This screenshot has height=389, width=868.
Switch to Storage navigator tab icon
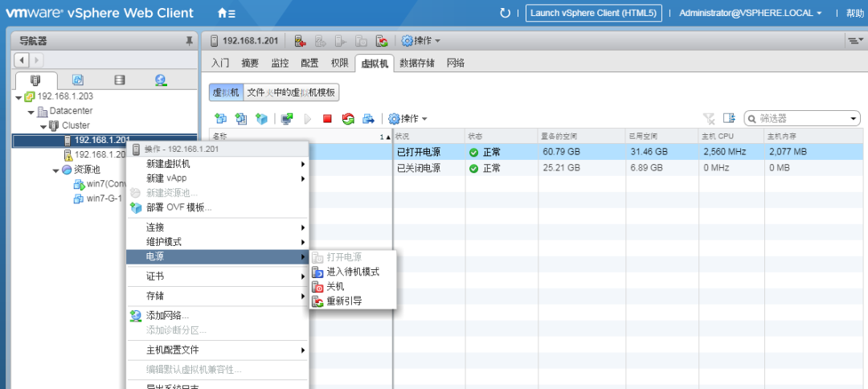120,80
